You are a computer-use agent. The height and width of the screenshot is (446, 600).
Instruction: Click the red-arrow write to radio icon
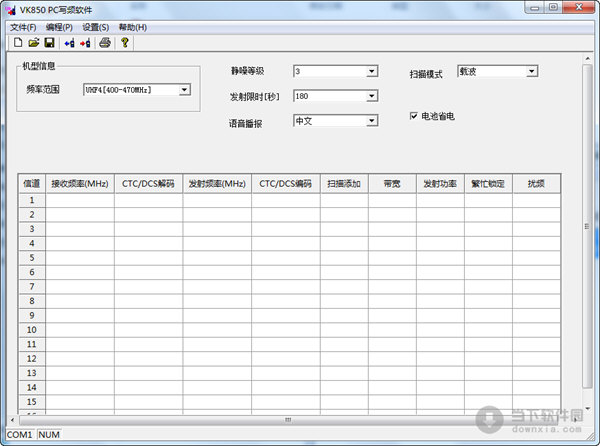click(84, 43)
